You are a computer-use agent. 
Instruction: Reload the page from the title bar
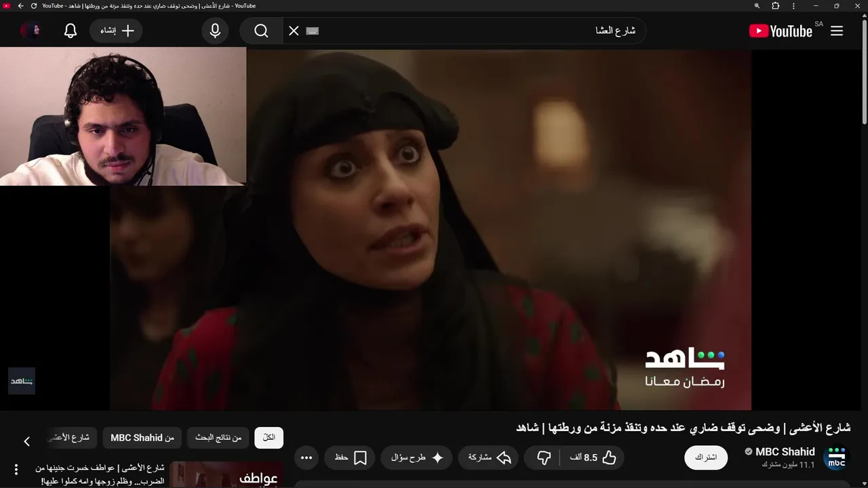pos(34,6)
